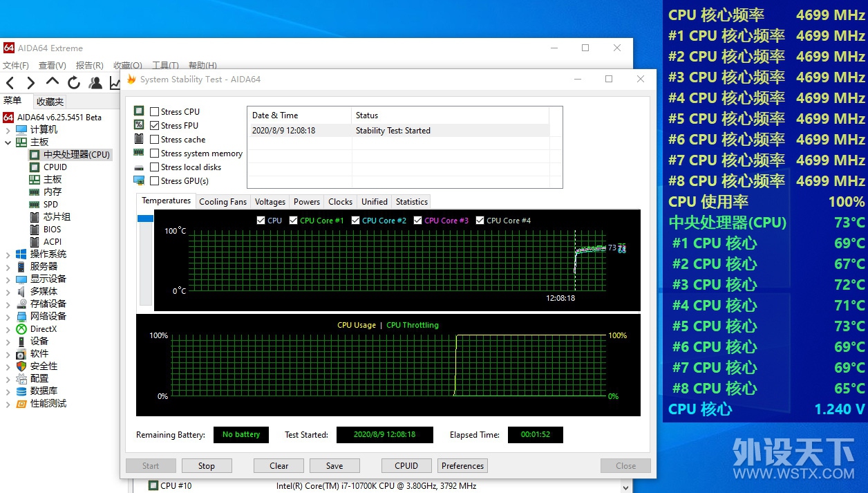
Task: Select the 安全性 shield icon in tree
Action: point(21,366)
